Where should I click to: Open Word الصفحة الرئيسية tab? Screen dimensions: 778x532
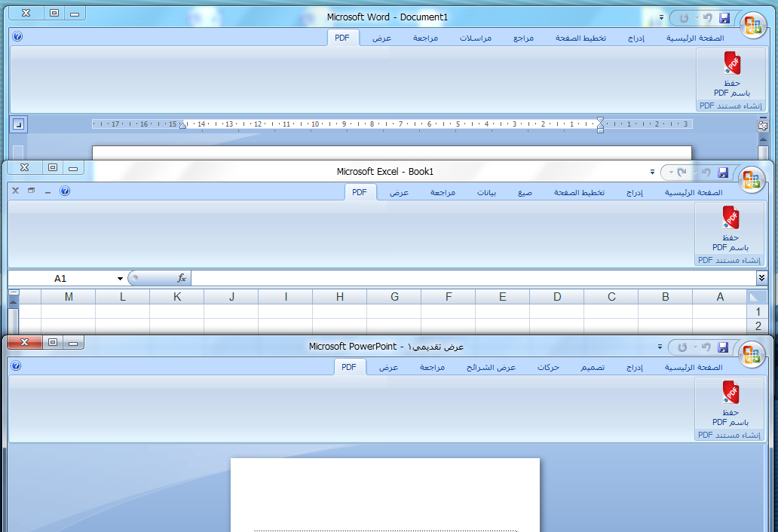694,38
